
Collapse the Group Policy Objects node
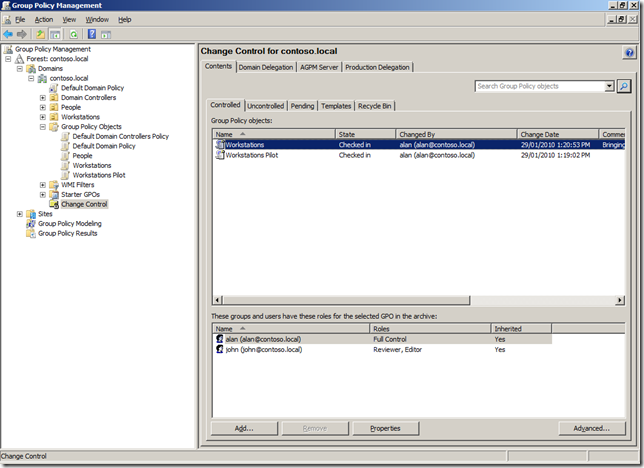[42, 127]
